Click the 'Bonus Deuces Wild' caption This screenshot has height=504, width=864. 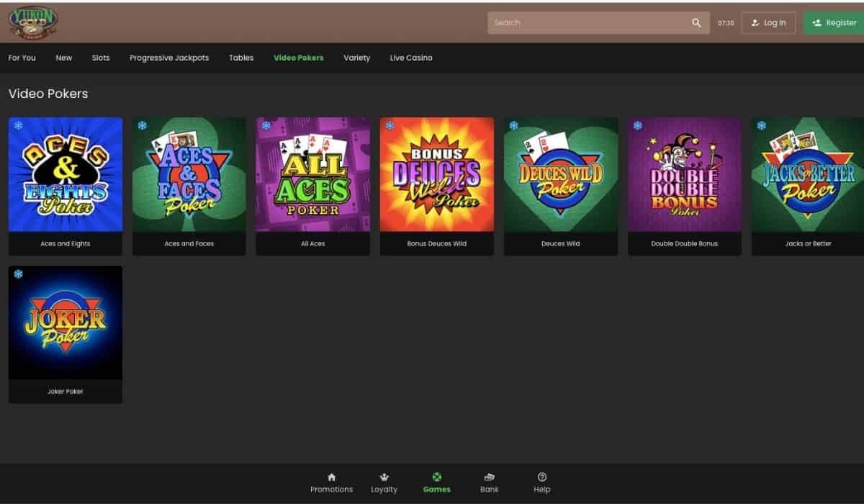click(x=437, y=244)
